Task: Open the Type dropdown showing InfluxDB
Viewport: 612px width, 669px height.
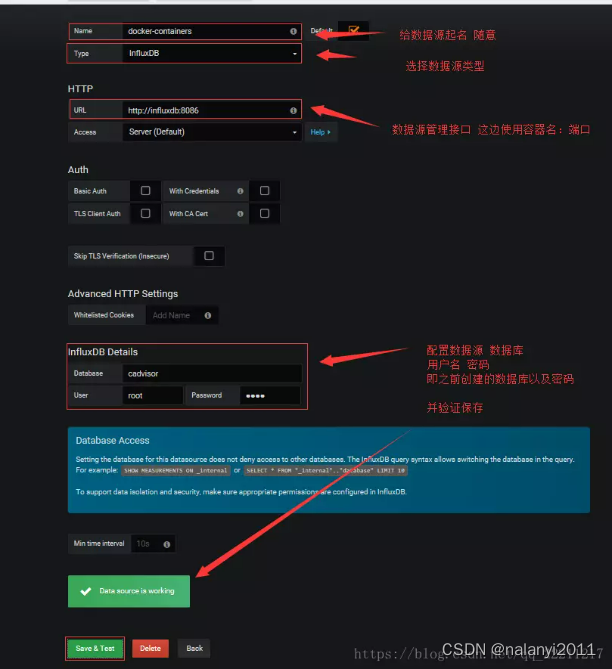Action: 212,54
